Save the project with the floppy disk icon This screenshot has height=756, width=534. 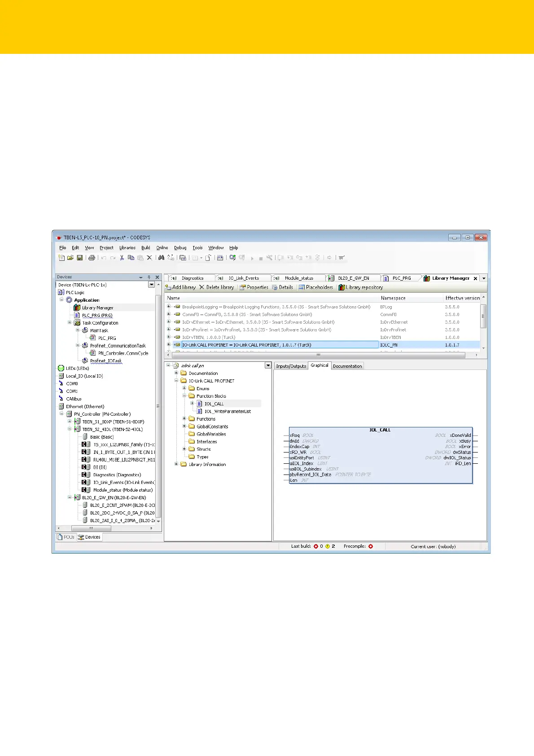[80, 258]
